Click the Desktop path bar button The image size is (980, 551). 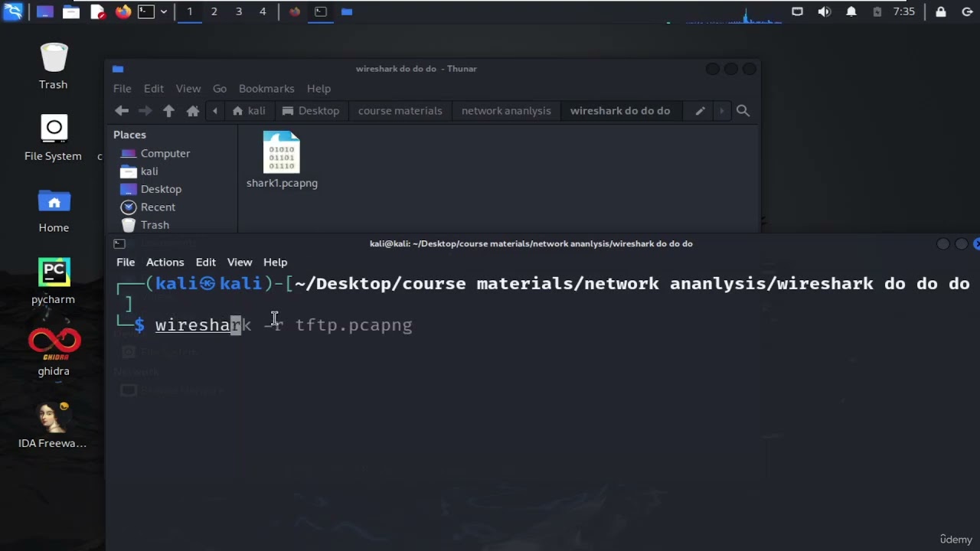click(311, 111)
